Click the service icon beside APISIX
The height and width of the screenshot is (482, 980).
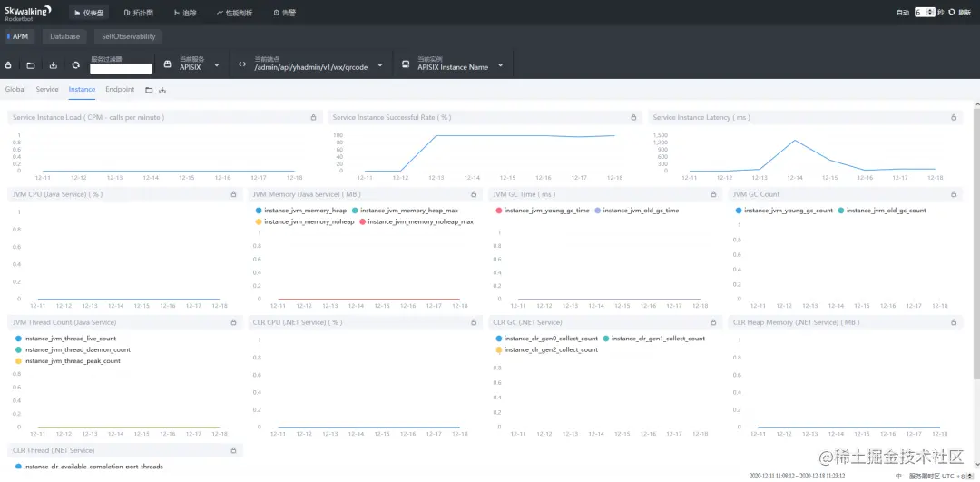[x=167, y=64]
